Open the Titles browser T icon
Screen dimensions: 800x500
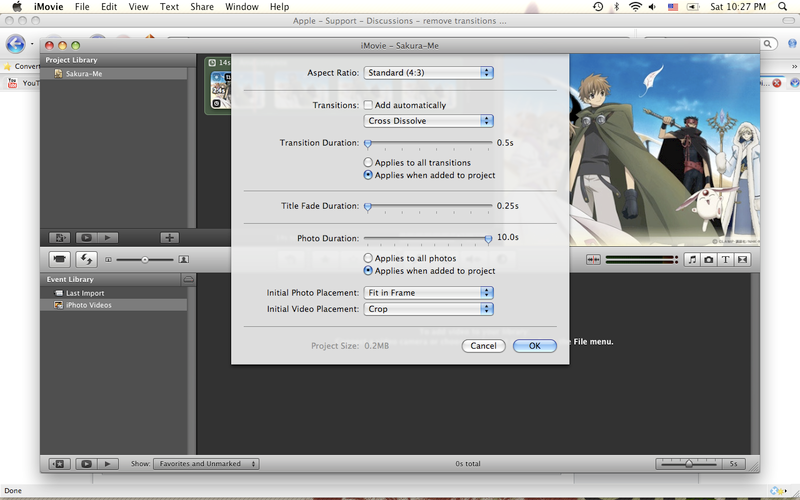tap(726, 260)
